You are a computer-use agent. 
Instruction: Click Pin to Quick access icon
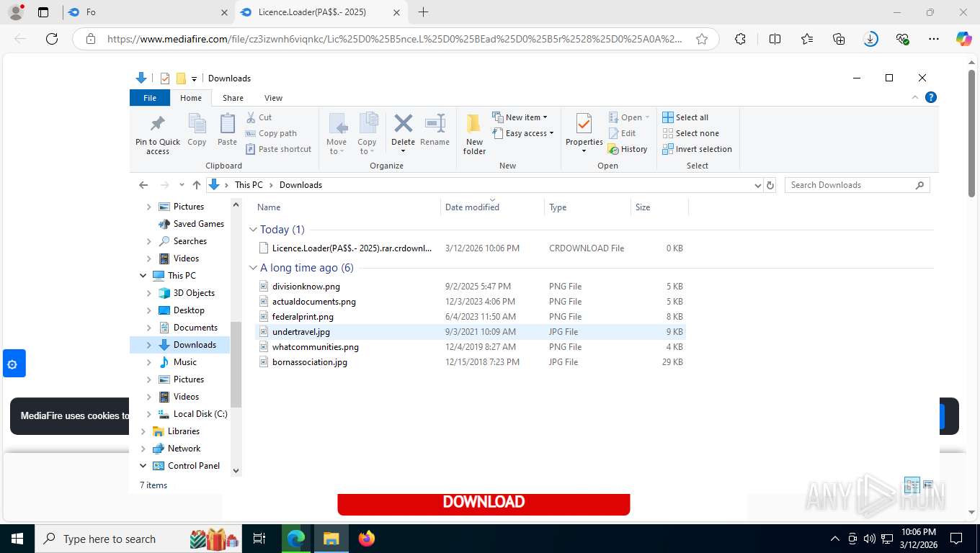click(158, 134)
